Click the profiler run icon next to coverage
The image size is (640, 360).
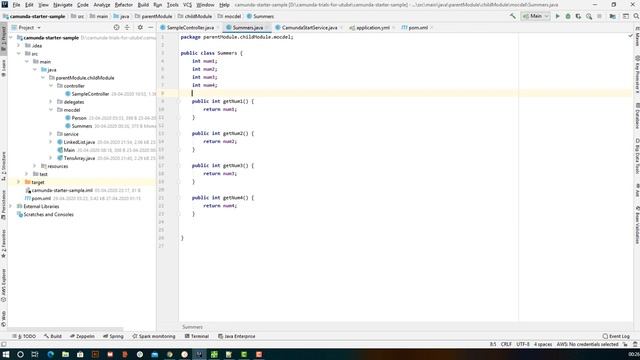(589, 16)
